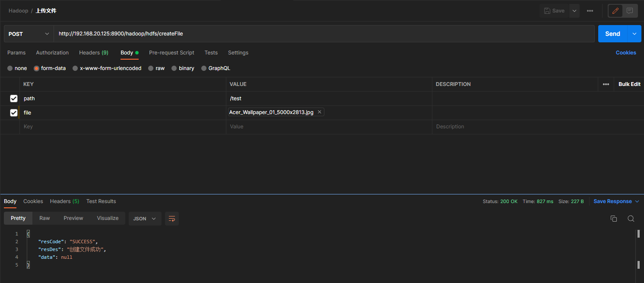644x283 pixels.
Task: Click the Bulk Edit button
Action: (629, 84)
